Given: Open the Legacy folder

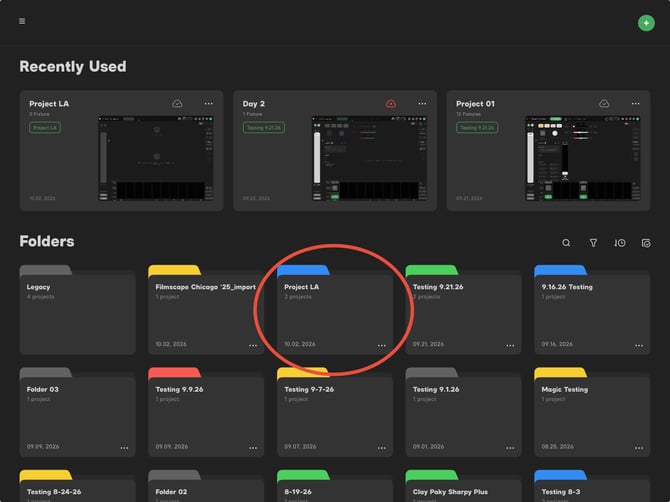Looking at the screenshot, I should (x=77, y=310).
